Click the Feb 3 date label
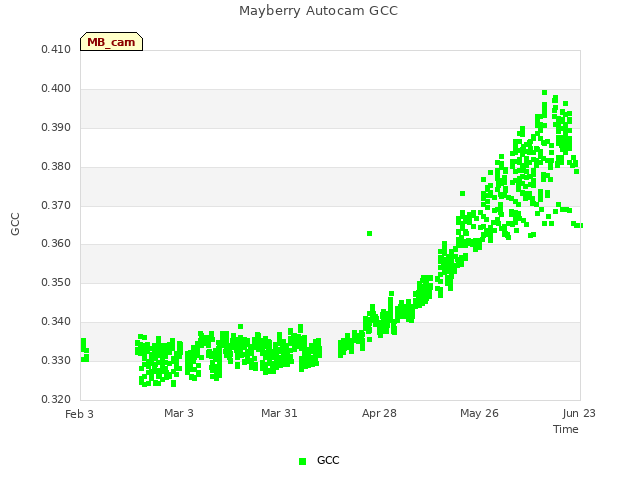 pyautogui.click(x=80, y=414)
